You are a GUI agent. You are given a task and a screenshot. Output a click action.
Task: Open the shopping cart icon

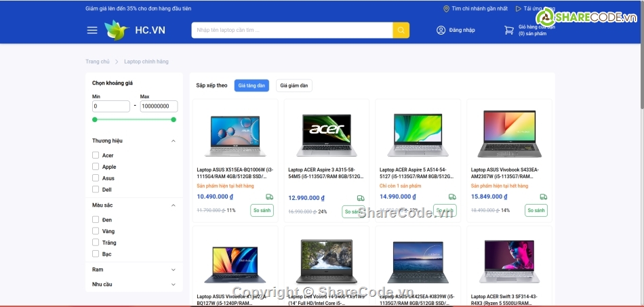509,30
